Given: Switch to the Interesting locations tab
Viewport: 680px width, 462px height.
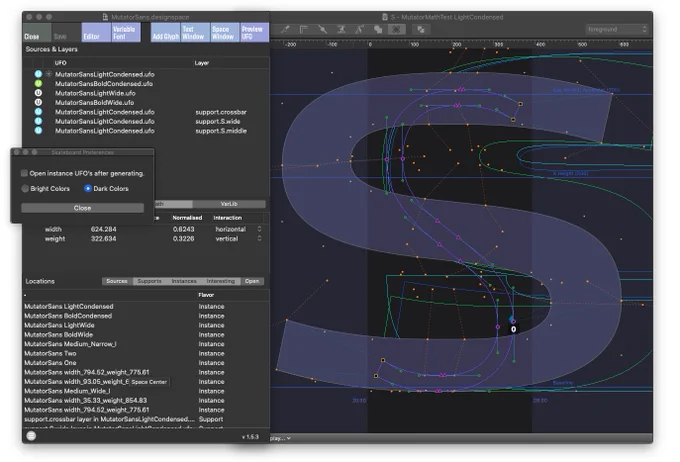Looking at the screenshot, I should (x=221, y=281).
